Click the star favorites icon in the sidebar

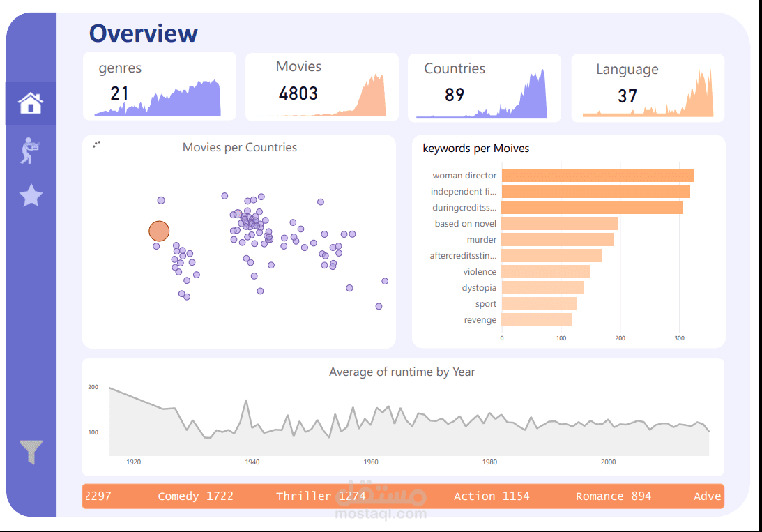coord(31,196)
